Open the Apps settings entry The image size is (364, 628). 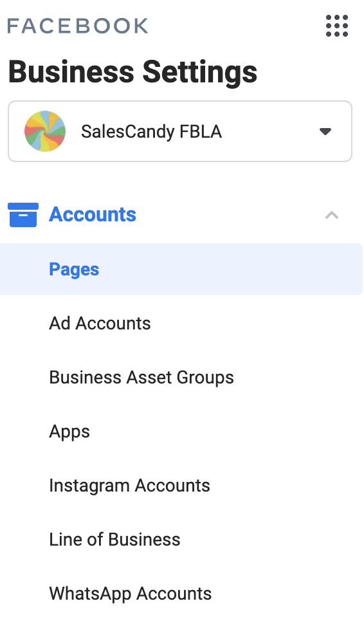(69, 432)
